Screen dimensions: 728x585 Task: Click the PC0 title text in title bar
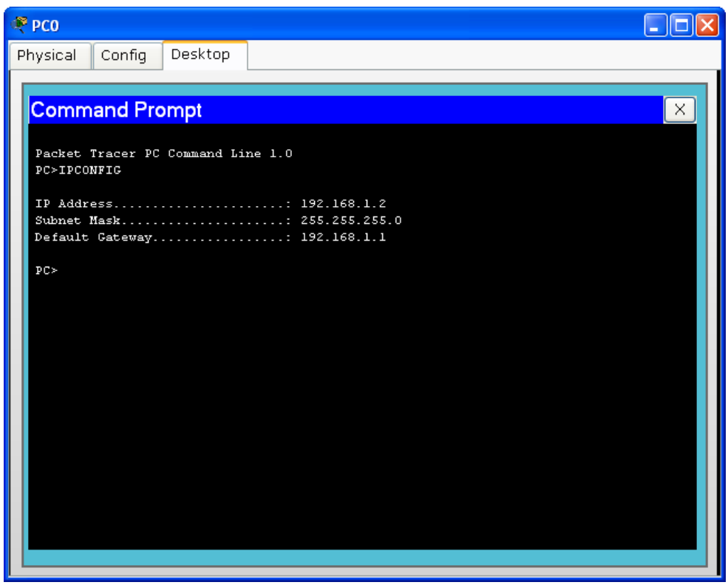click(x=46, y=27)
